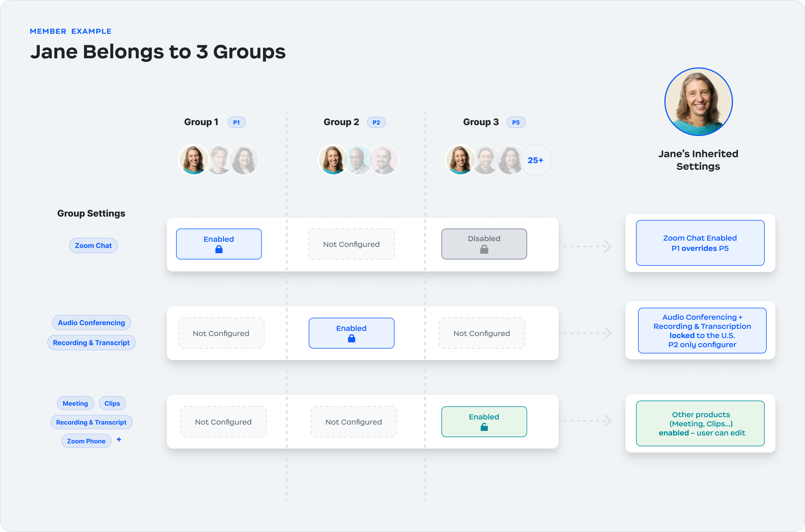
Task: Select the Zoom Phone tag
Action: [86, 441]
